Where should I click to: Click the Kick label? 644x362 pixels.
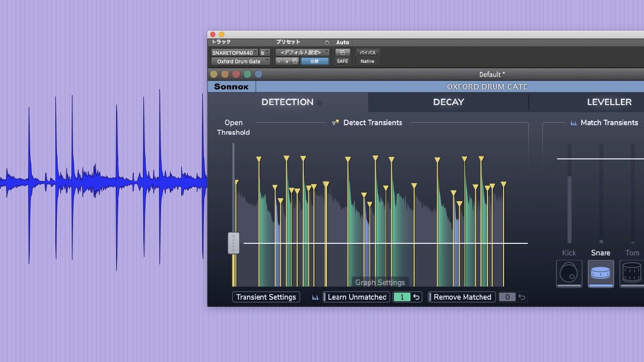point(569,253)
